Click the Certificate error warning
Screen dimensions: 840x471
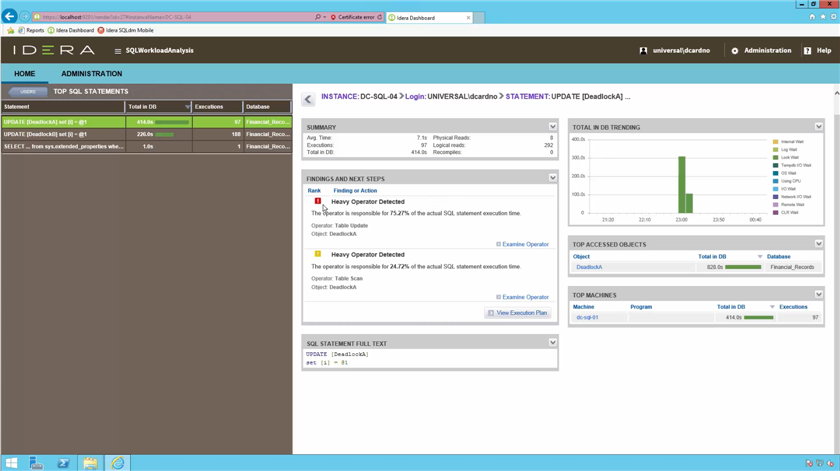tap(352, 17)
